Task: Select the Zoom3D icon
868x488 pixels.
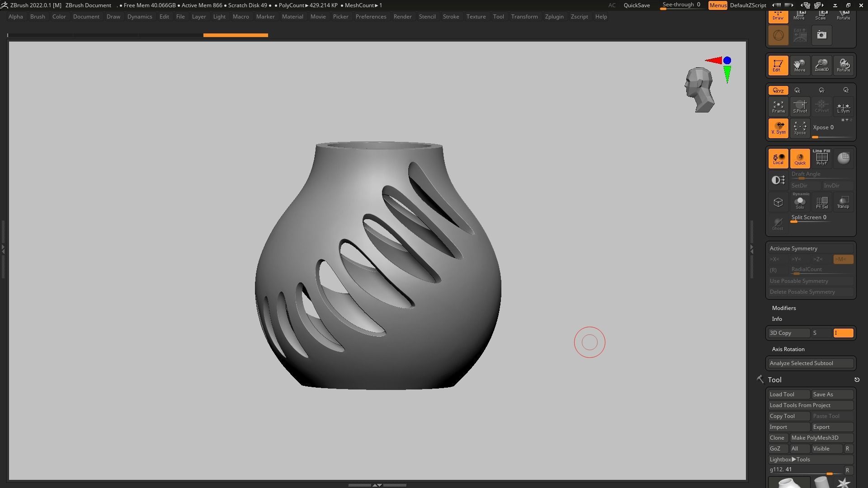Action: 821,66
